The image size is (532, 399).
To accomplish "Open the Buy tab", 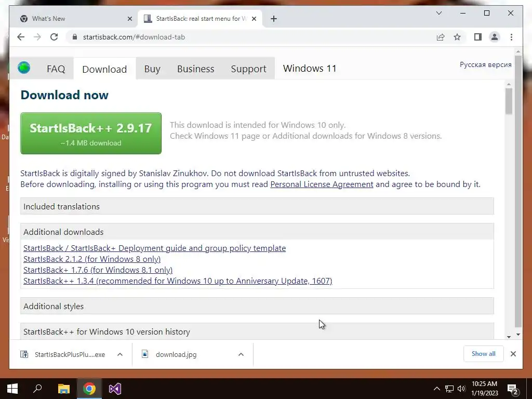I will (x=152, y=69).
